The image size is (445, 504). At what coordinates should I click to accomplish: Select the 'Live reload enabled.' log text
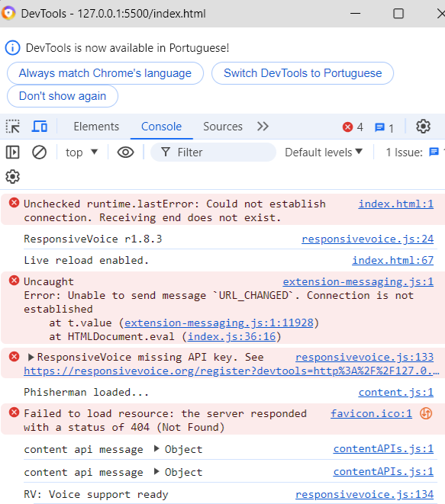[86, 260]
